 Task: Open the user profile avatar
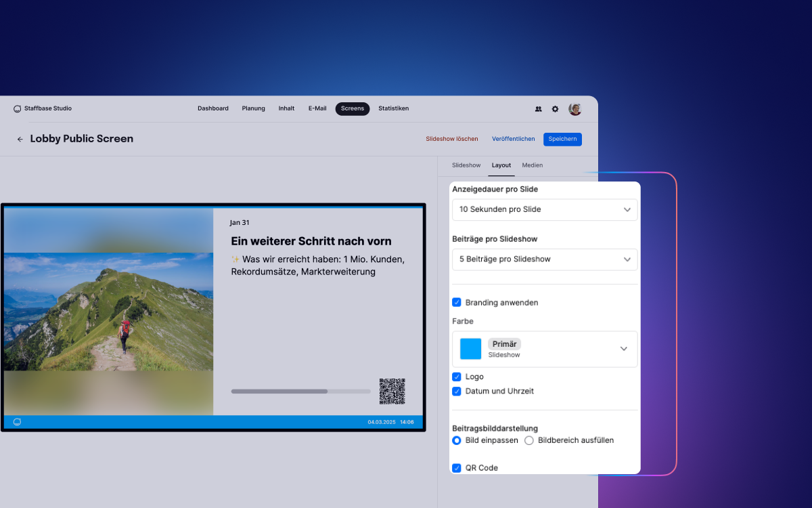coord(575,109)
